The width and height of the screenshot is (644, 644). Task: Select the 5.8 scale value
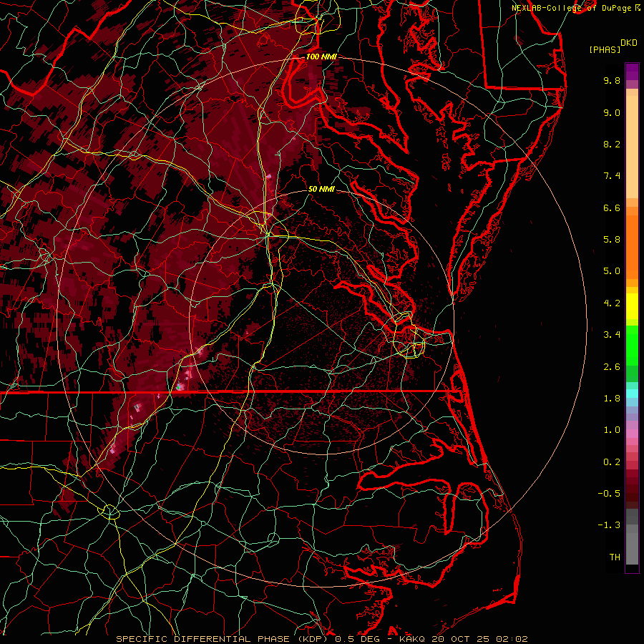click(x=612, y=240)
